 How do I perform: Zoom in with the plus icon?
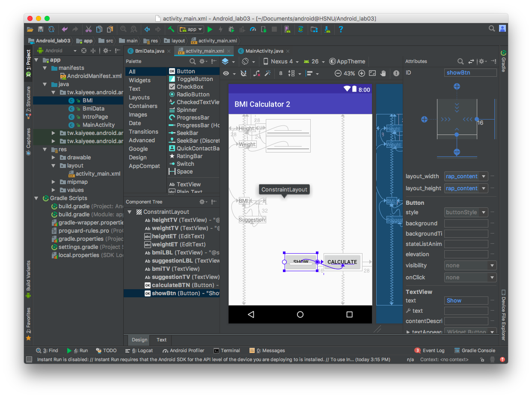click(x=362, y=73)
